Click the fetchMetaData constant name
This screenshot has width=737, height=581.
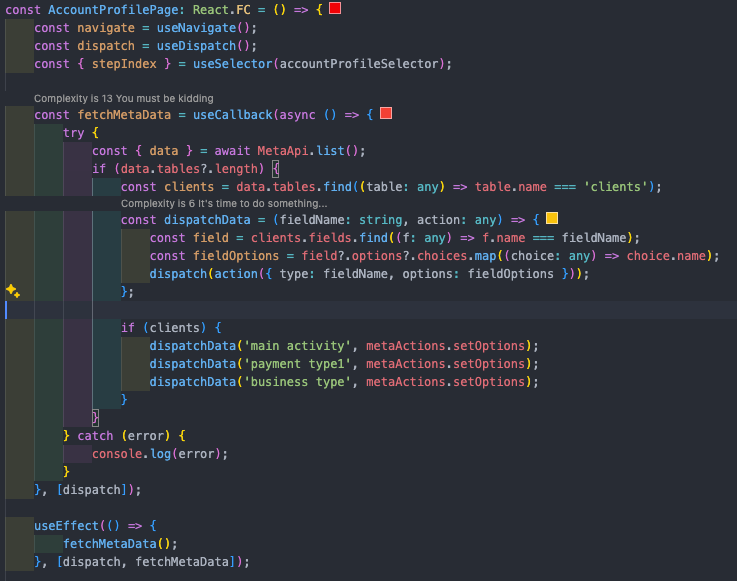coord(124,115)
